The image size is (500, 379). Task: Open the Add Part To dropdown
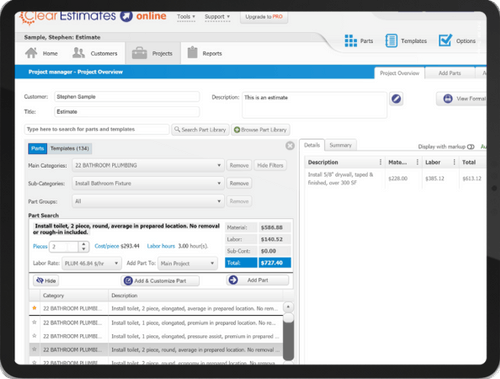pos(187,263)
